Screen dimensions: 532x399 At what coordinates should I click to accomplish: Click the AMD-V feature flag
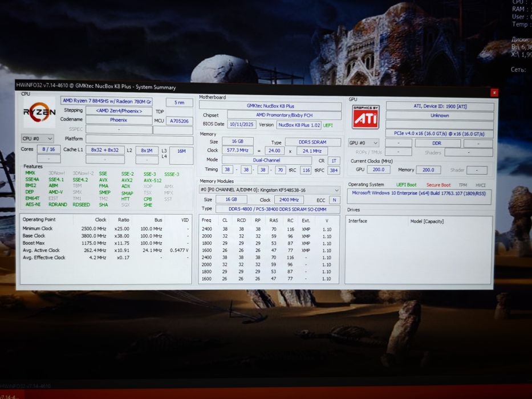click(x=56, y=192)
